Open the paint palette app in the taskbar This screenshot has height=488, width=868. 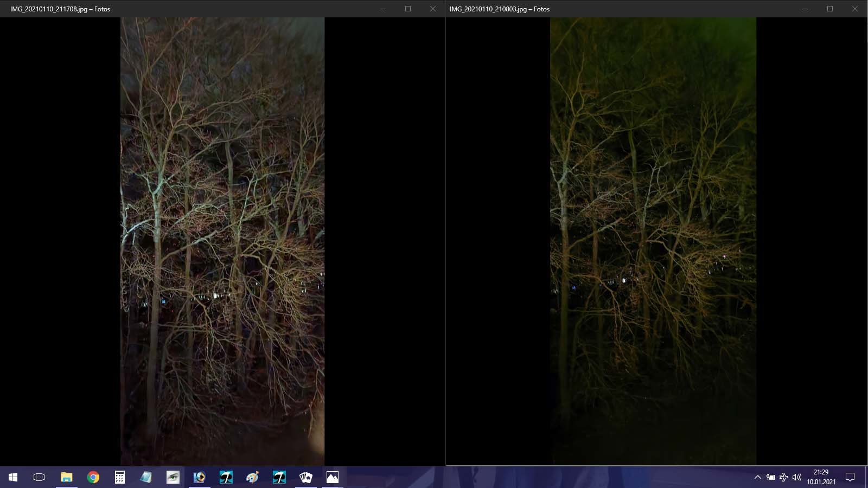tap(253, 477)
